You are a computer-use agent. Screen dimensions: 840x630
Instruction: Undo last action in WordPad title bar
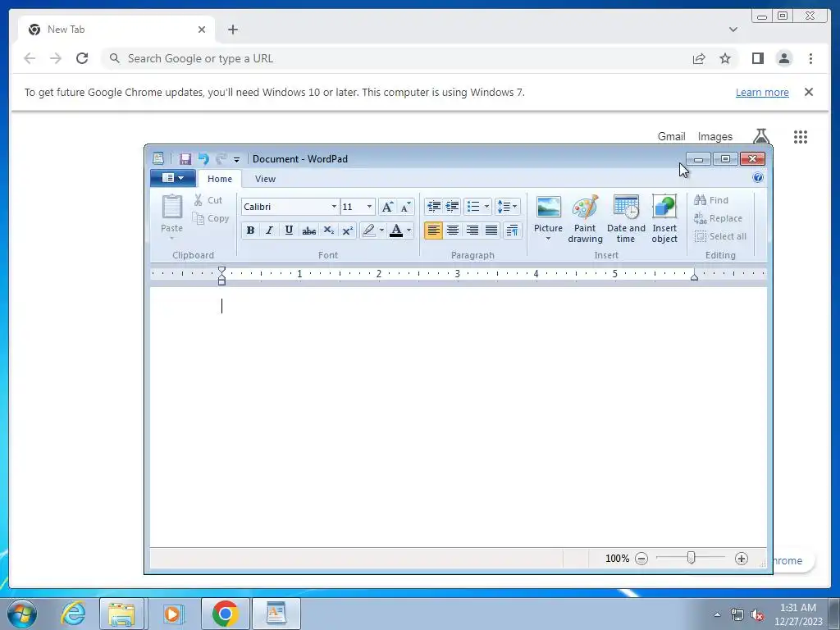pos(203,158)
